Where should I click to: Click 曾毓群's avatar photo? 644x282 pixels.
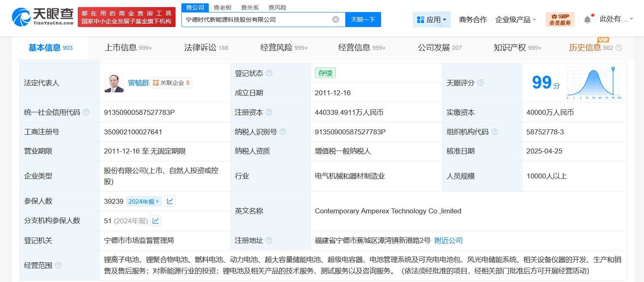tap(114, 83)
